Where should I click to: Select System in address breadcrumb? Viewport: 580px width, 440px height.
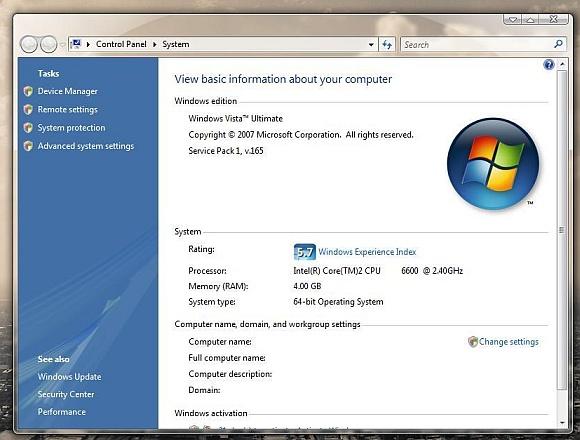click(176, 44)
